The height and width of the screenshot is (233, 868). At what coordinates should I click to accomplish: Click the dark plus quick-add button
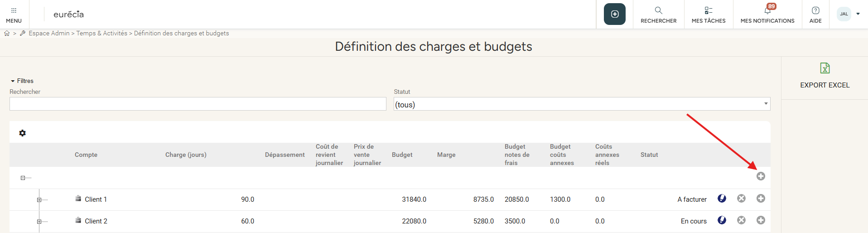point(614,14)
